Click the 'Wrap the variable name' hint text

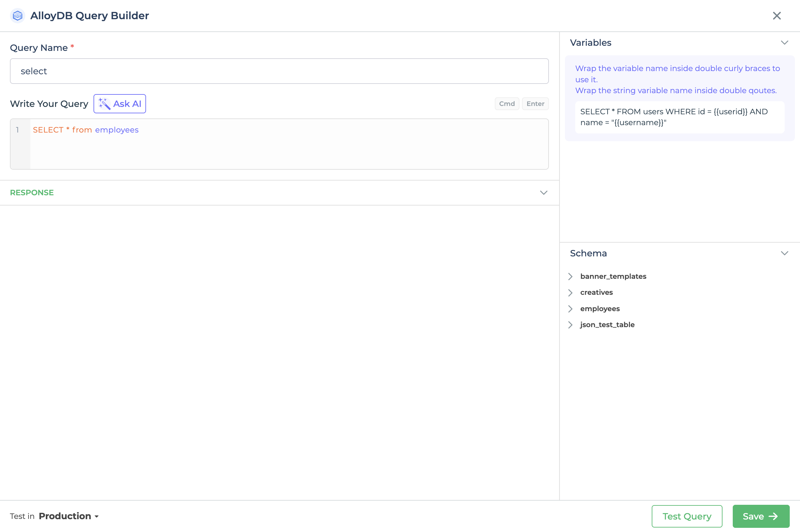coord(677,74)
